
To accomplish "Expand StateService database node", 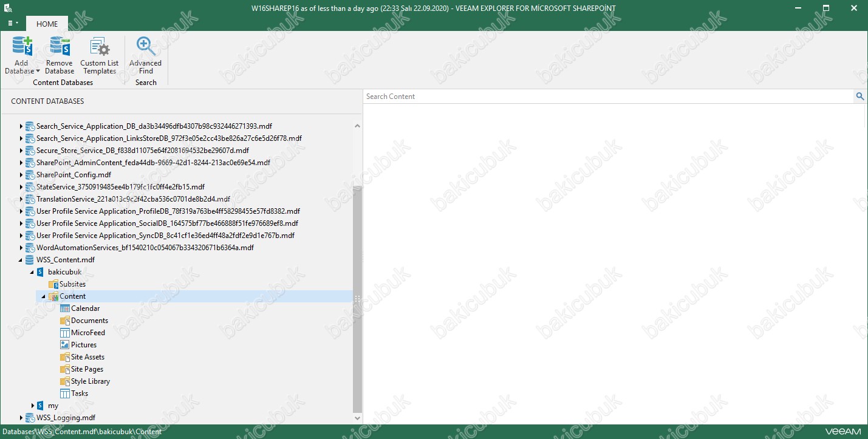I will (x=21, y=187).
